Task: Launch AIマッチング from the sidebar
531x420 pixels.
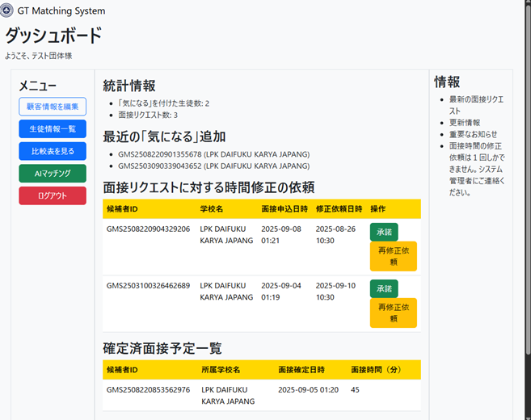Action: point(53,173)
